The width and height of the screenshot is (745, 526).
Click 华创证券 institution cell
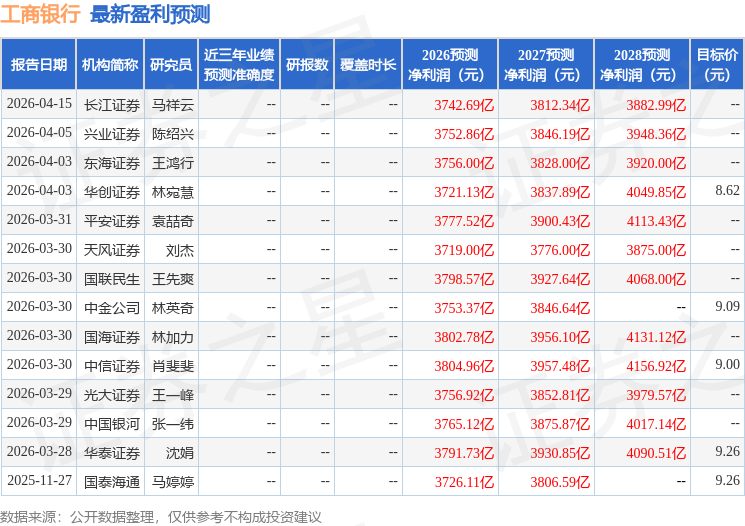click(x=112, y=192)
